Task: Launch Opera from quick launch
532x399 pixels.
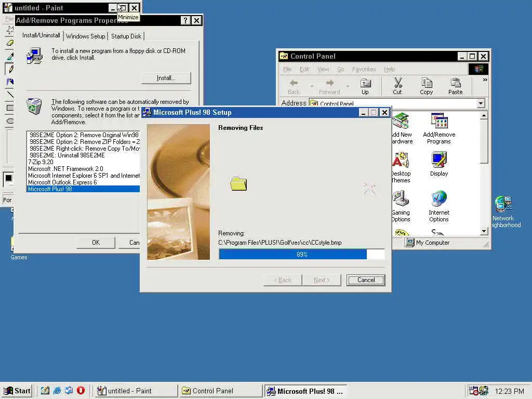Action: pos(81,391)
